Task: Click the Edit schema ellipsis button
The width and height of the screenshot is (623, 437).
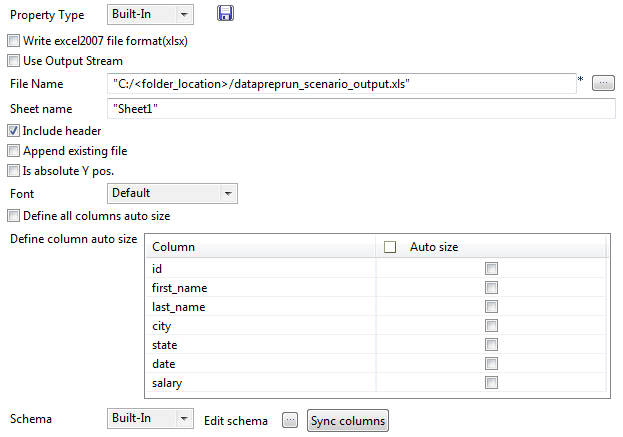Action: click(290, 420)
